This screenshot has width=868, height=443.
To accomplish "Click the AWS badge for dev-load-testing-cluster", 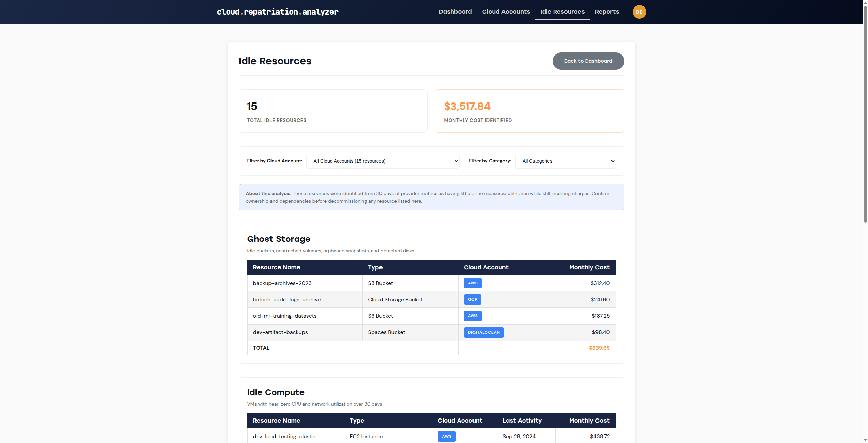I will pyautogui.click(x=447, y=437).
